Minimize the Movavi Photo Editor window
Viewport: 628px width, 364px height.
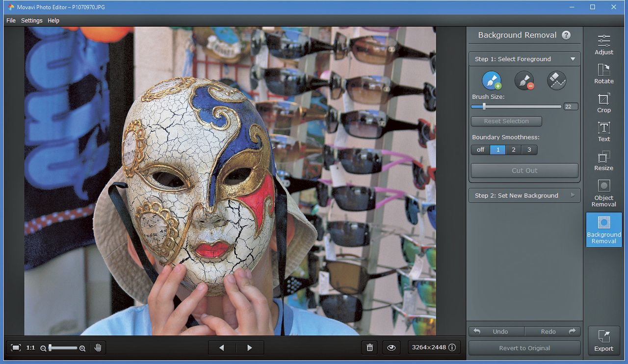coord(571,7)
